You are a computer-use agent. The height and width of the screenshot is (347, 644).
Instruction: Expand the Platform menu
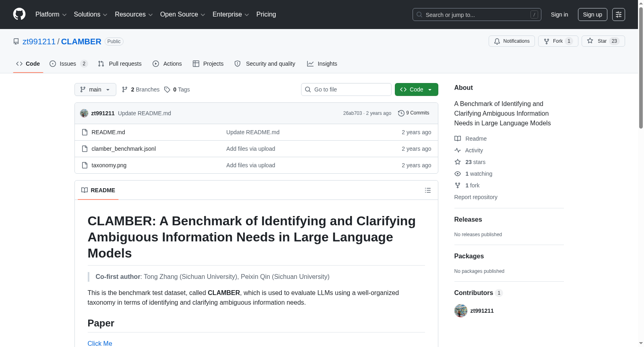pos(51,15)
